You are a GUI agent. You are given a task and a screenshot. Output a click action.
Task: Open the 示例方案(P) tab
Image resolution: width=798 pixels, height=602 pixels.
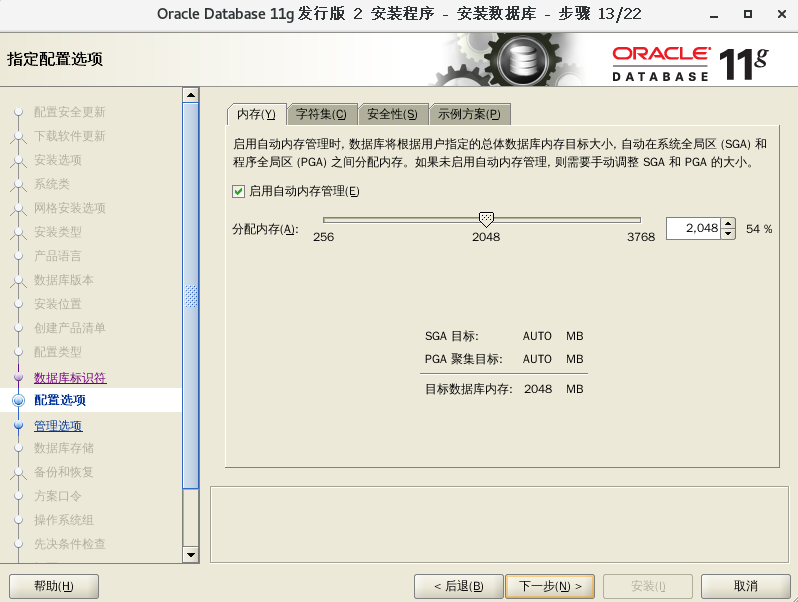point(469,114)
